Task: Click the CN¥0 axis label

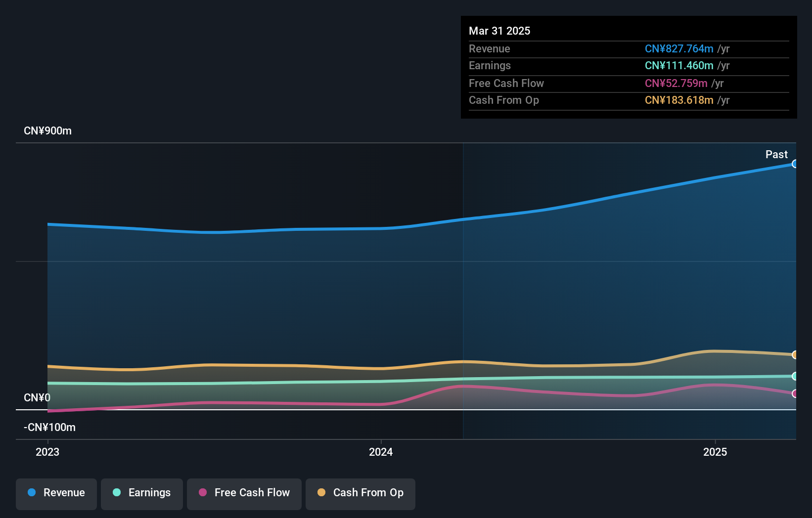Action: [37, 397]
